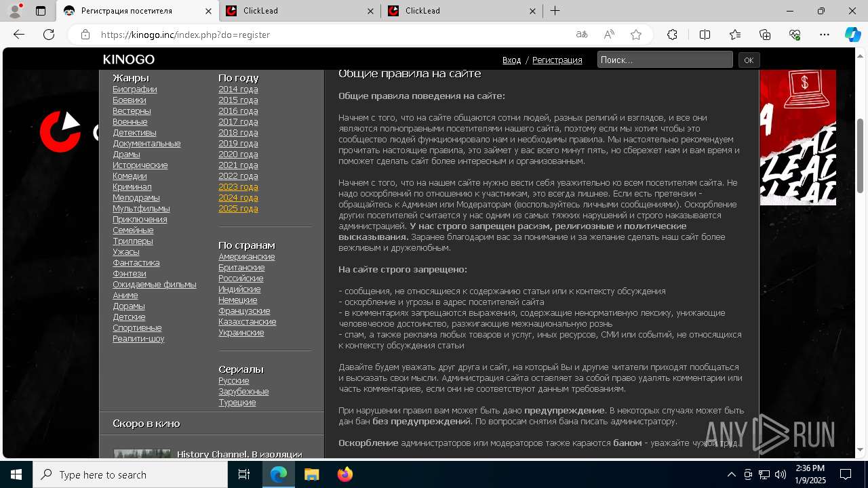868x488 pixels.
Task: Open the notification center icon
Action: point(846,474)
